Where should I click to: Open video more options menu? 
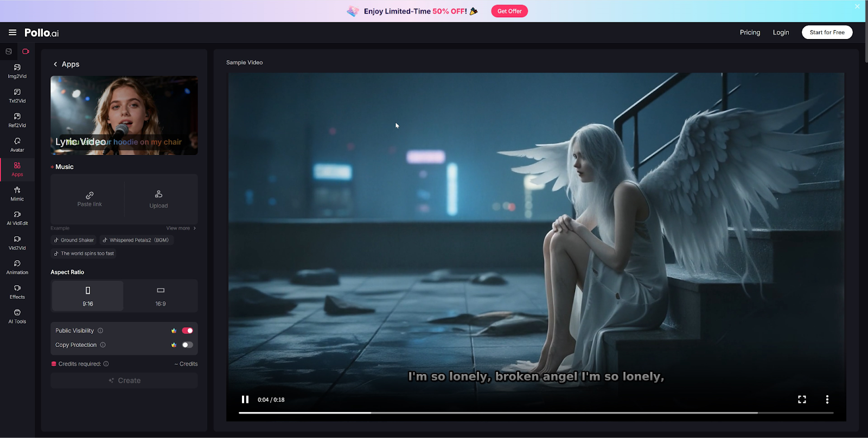[x=827, y=400]
